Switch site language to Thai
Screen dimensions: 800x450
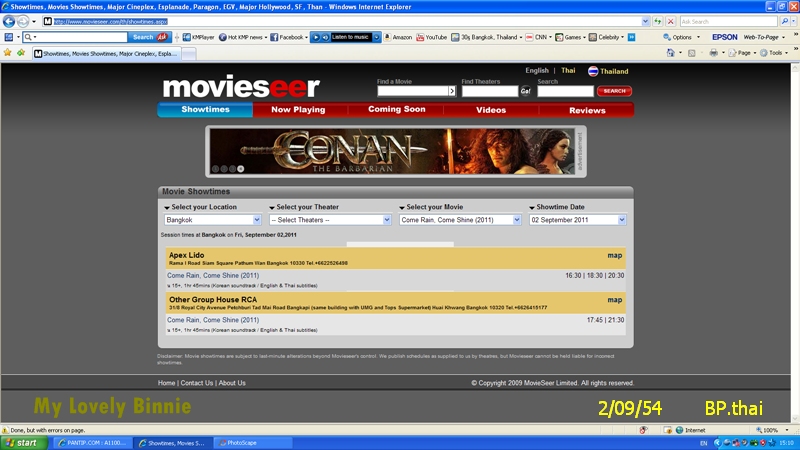(x=568, y=70)
